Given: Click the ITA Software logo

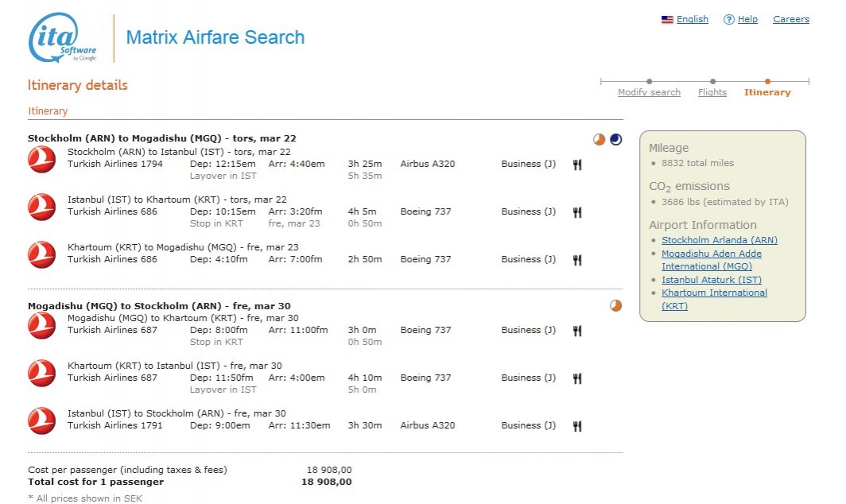Looking at the screenshot, I should tap(63, 38).
